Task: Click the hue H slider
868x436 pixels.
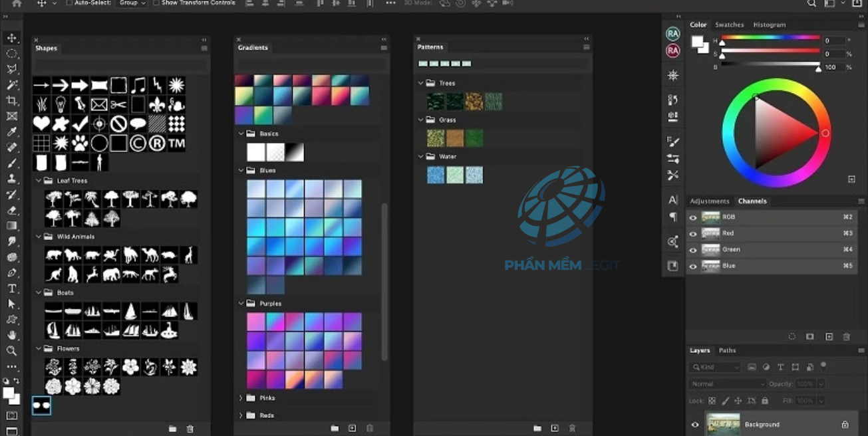Action: [770, 39]
